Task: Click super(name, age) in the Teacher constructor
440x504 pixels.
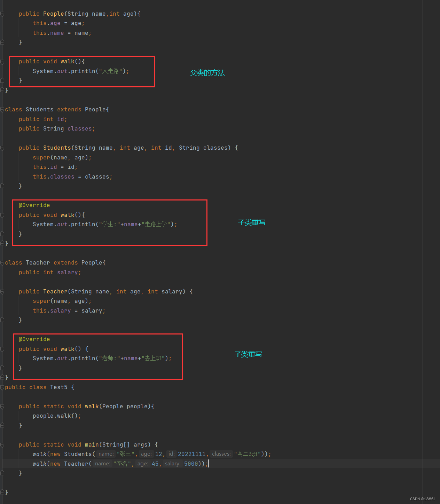Action: 62,301
